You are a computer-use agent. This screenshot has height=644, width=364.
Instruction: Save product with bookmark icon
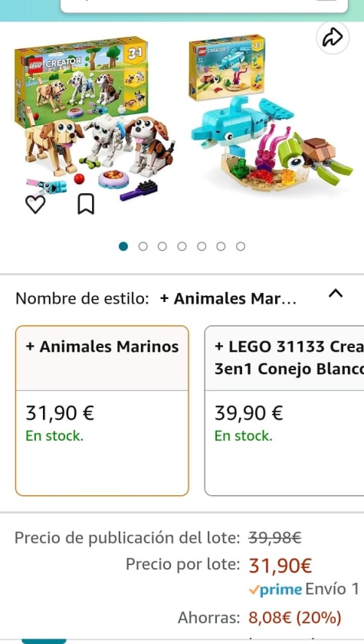click(x=86, y=204)
